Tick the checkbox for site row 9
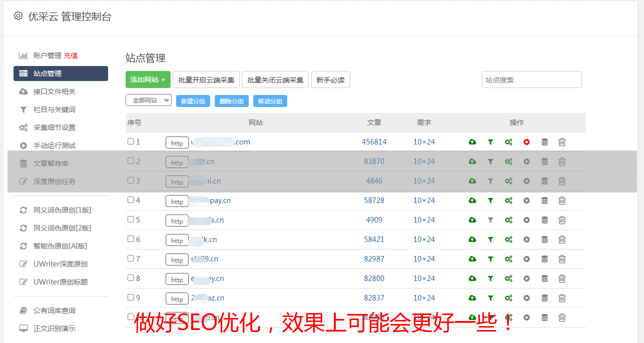 (x=131, y=297)
